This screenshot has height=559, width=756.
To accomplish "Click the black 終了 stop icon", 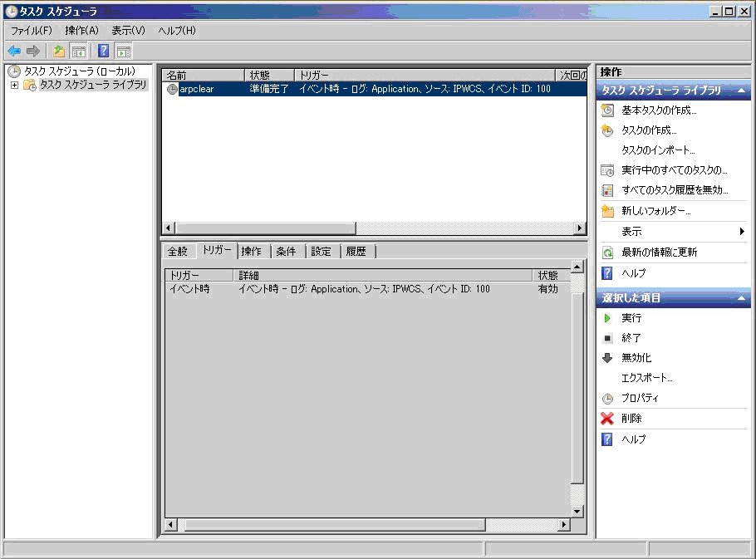I will click(607, 338).
